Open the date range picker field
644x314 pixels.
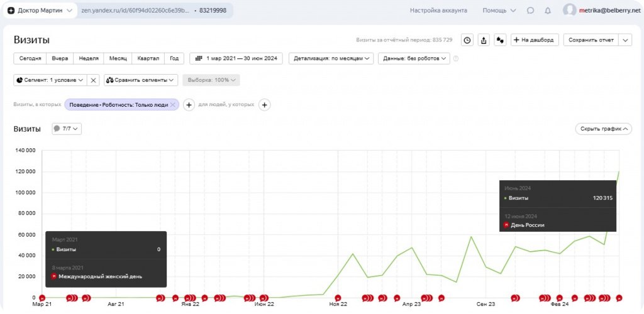pyautogui.click(x=236, y=58)
